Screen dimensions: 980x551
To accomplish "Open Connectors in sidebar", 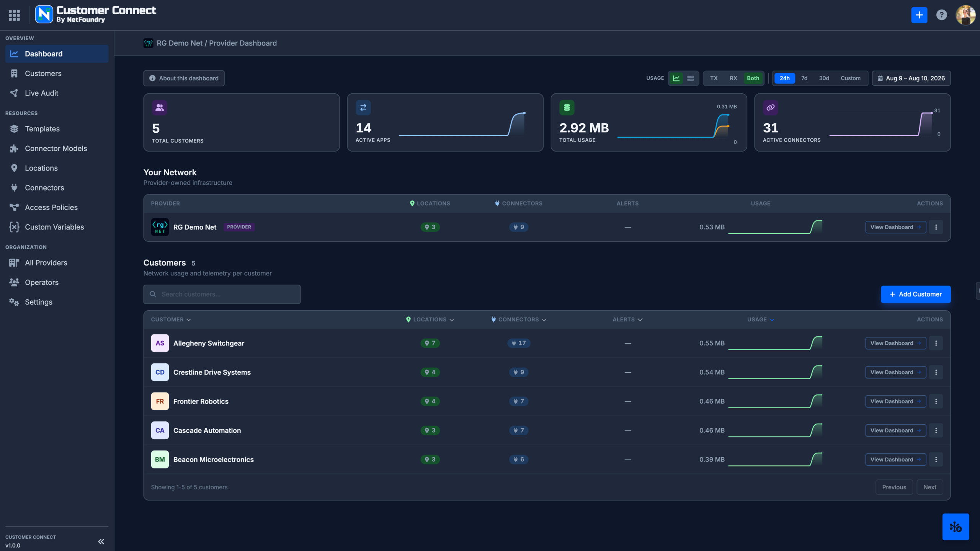I will click(57, 188).
